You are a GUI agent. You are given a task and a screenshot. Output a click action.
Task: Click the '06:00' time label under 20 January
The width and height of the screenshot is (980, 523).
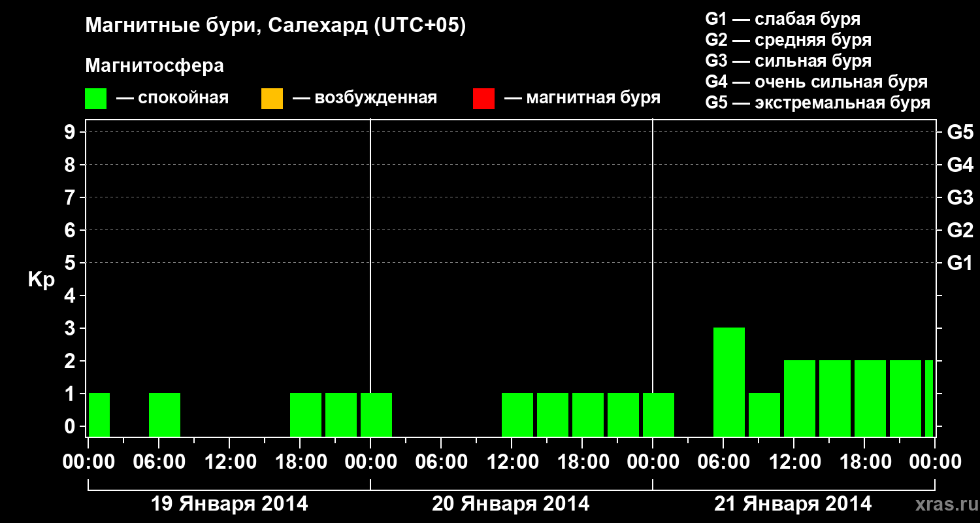click(x=441, y=462)
